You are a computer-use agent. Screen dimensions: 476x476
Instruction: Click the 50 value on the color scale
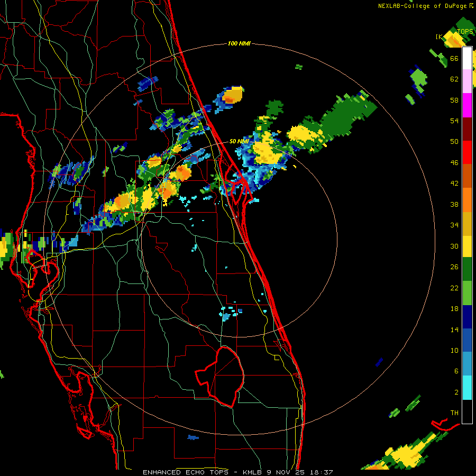[454, 141]
